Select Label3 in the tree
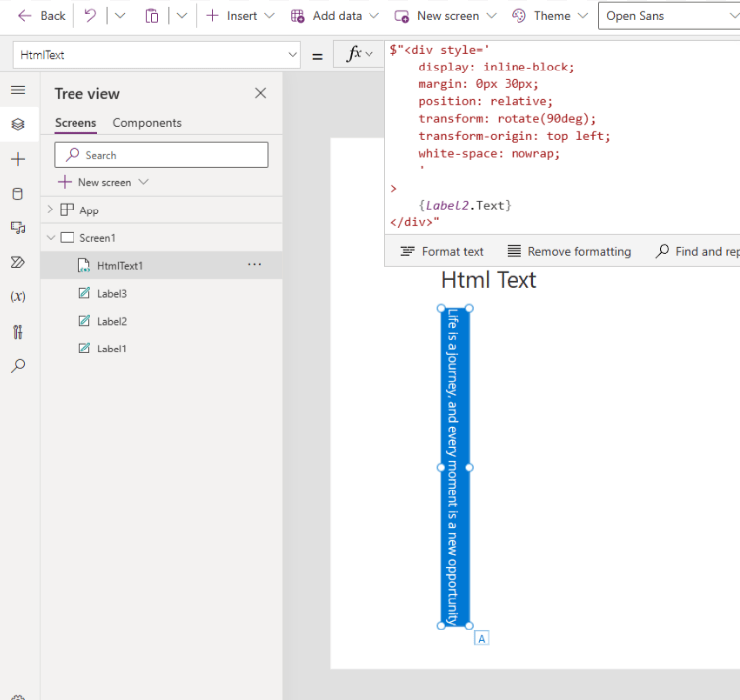This screenshot has width=740, height=700. click(112, 293)
